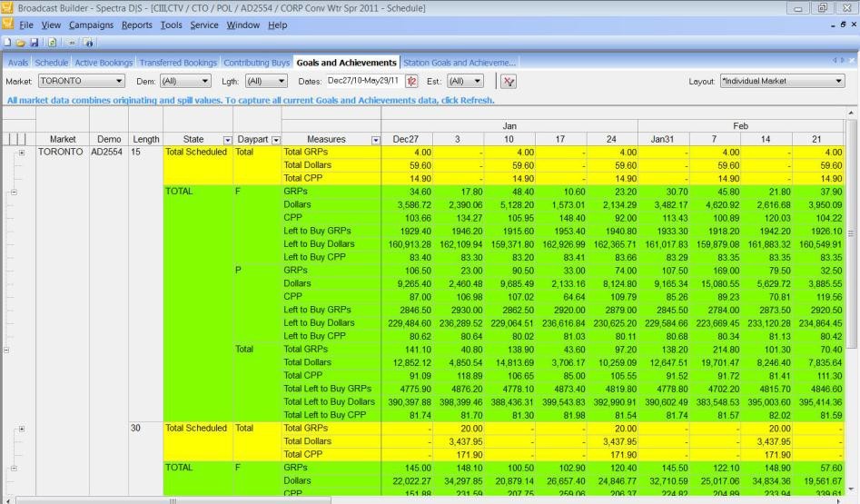Open the Daypart column filter dropdown
Image resolution: width=860 pixels, height=504 pixels.
pyautogui.click(x=276, y=140)
